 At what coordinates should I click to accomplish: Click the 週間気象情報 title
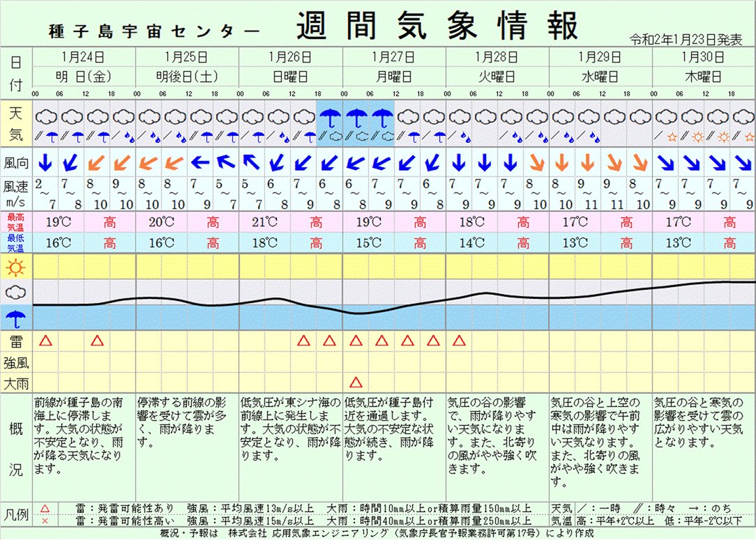(437, 26)
